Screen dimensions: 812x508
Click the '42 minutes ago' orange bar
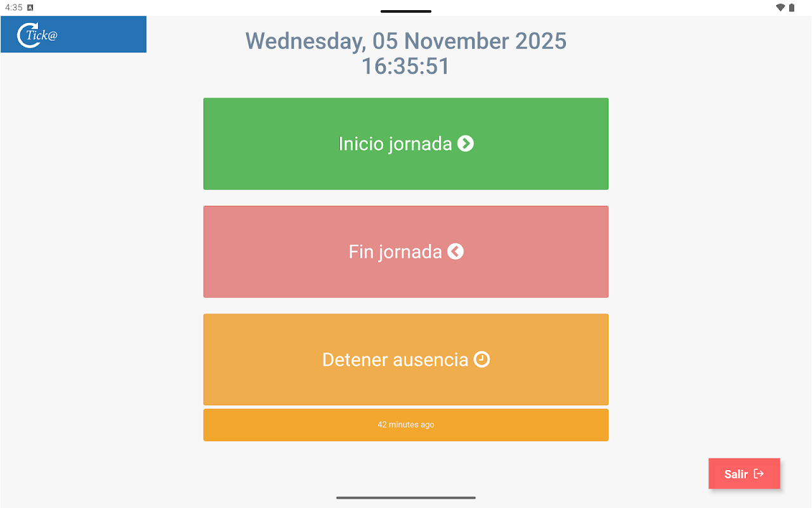[406, 425]
